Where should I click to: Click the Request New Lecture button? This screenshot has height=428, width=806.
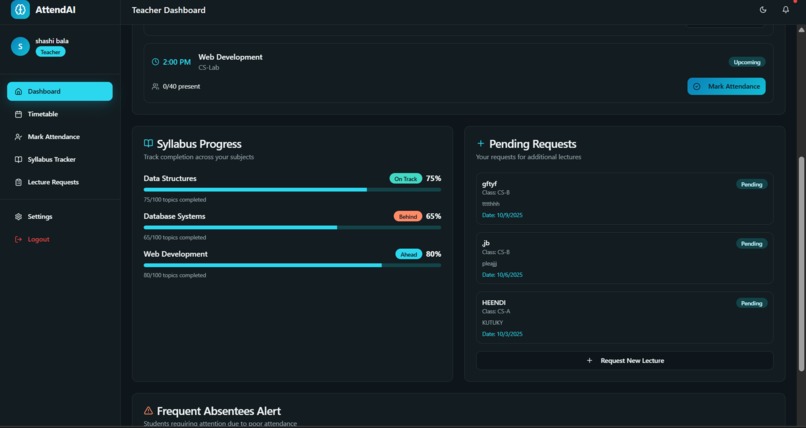click(x=625, y=361)
